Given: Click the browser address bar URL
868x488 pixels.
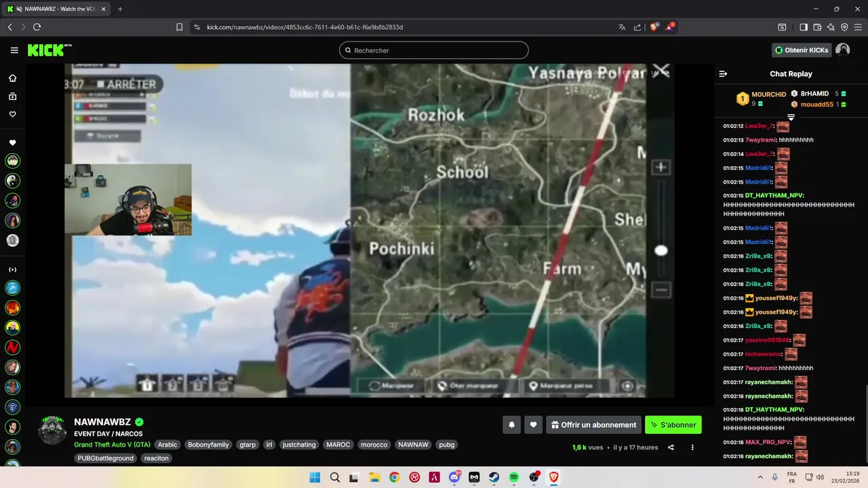Looking at the screenshot, I should pos(305,27).
